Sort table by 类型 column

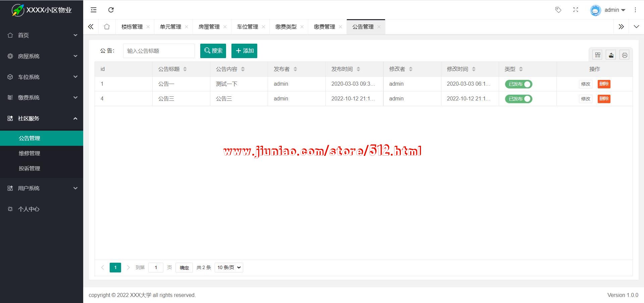[x=521, y=69]
